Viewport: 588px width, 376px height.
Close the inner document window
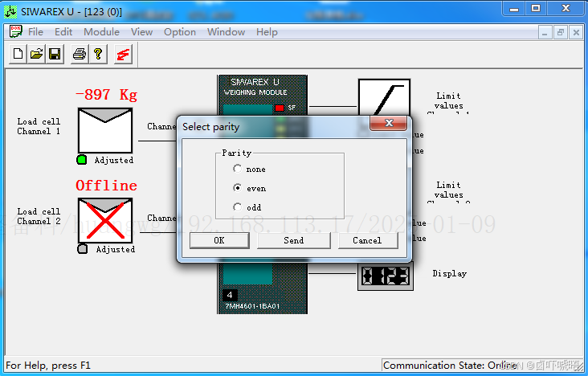tap(577, 32)
